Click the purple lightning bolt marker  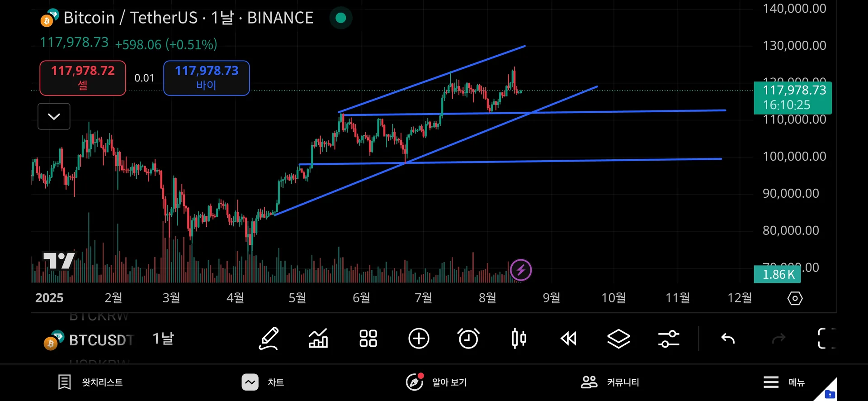pyautogui.click(x=521, y=270)
